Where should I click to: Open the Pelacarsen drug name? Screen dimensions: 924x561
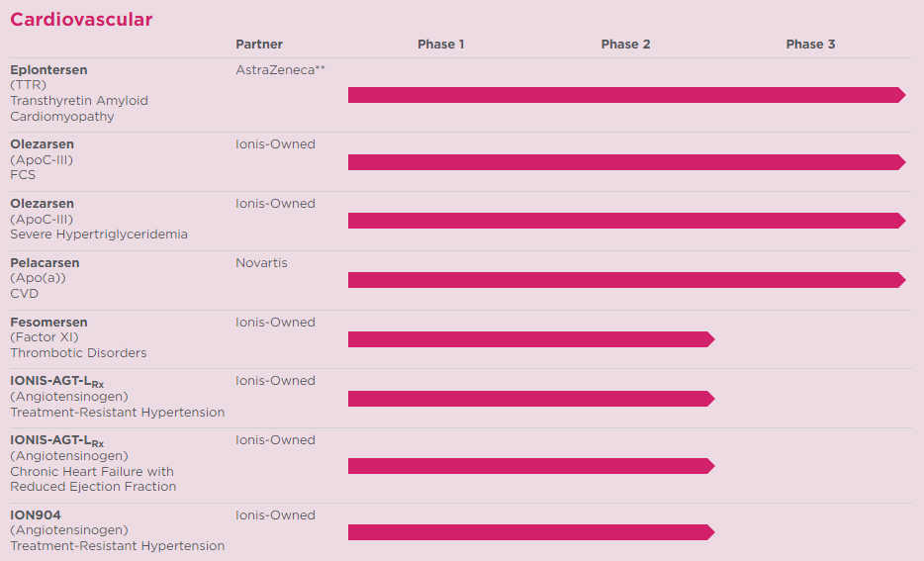(45, 263)
